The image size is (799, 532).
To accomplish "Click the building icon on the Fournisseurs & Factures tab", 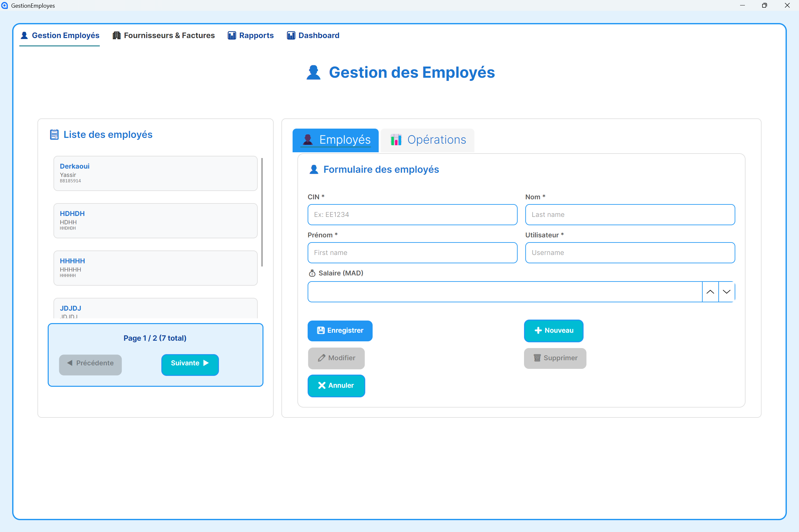I will (x=117, y=35).
